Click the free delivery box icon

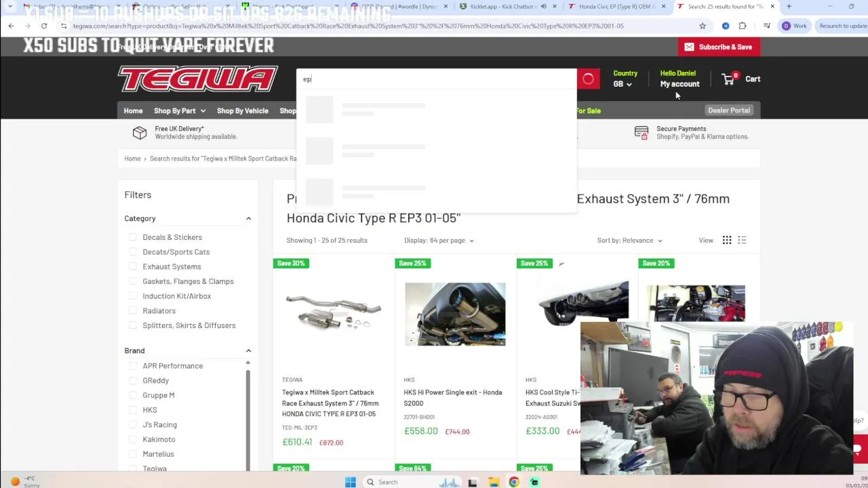coord(140,133)
